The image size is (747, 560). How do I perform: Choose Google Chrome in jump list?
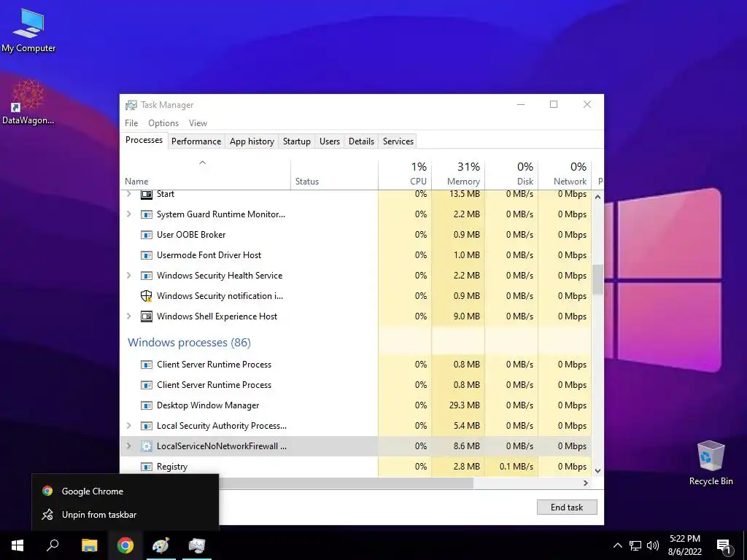[125, 491]
